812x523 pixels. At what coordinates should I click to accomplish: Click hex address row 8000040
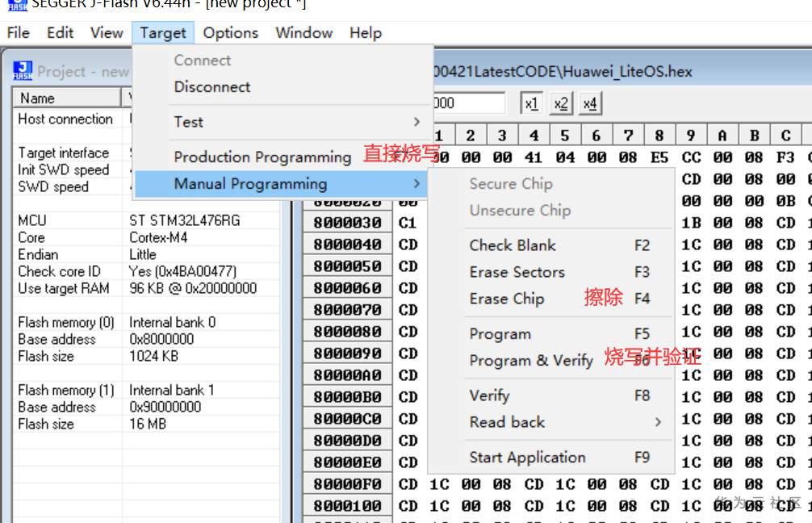click(x=348, y=245)
